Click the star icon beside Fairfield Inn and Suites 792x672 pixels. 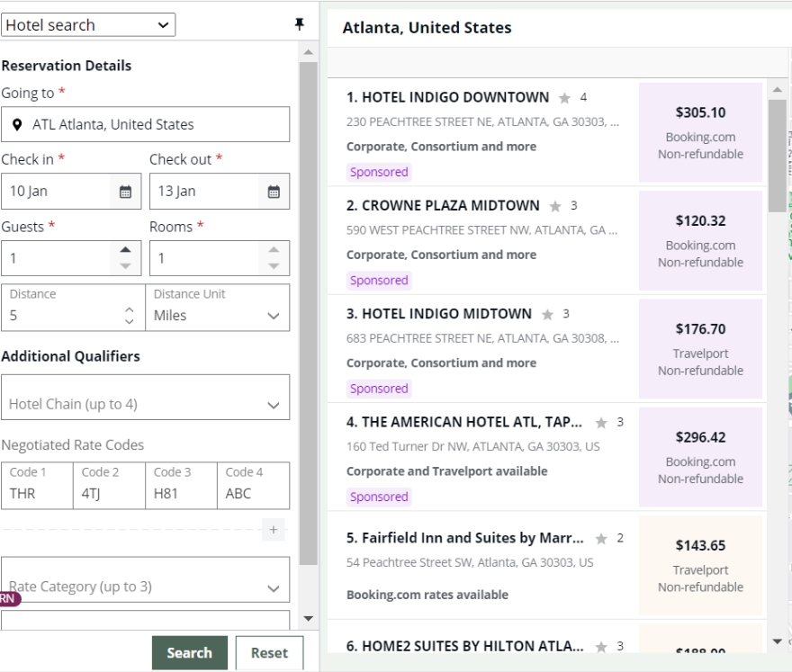click(x=601, y=539)
